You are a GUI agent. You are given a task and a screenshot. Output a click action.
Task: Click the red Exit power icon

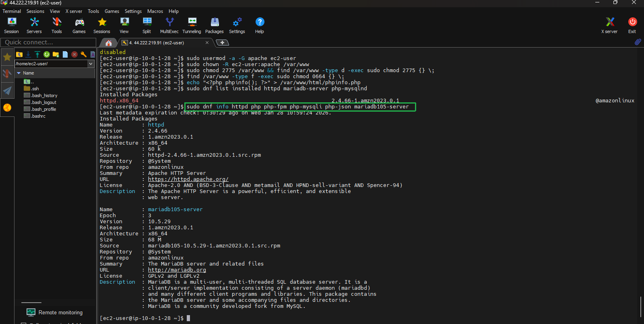[632, 25]
